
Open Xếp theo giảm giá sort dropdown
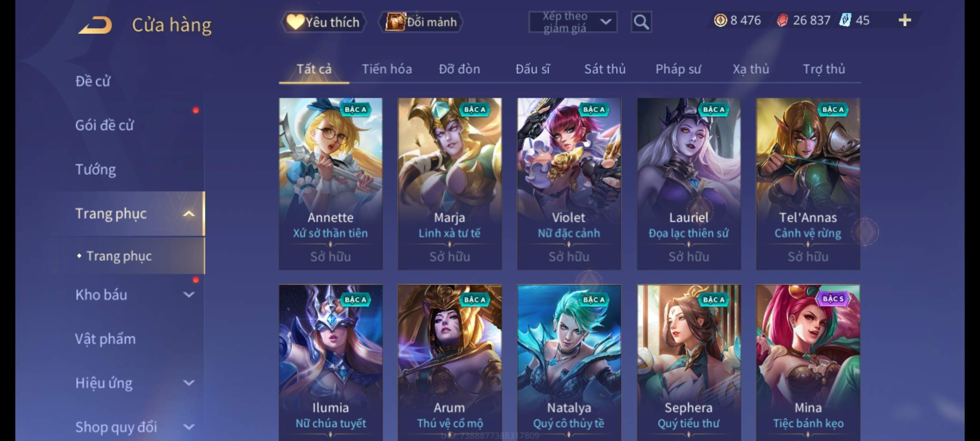[x=573, y=22]
